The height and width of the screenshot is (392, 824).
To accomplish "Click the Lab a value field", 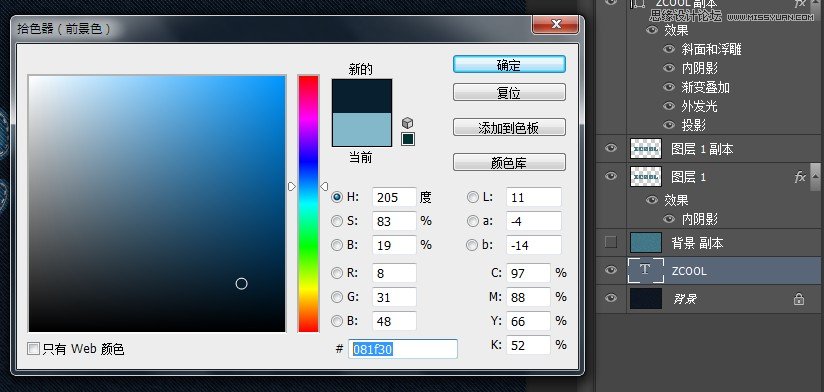I will [x=534, y=221].
